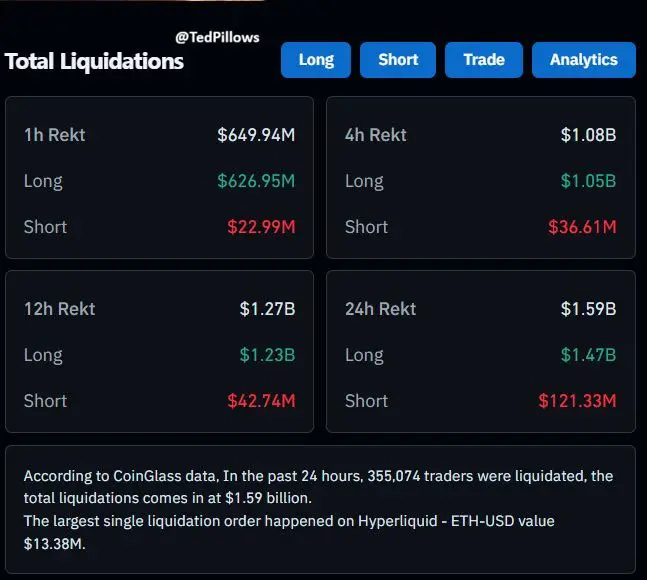Click the 1h Short value $22.99M
647x580 pixels.
point(261,227)
